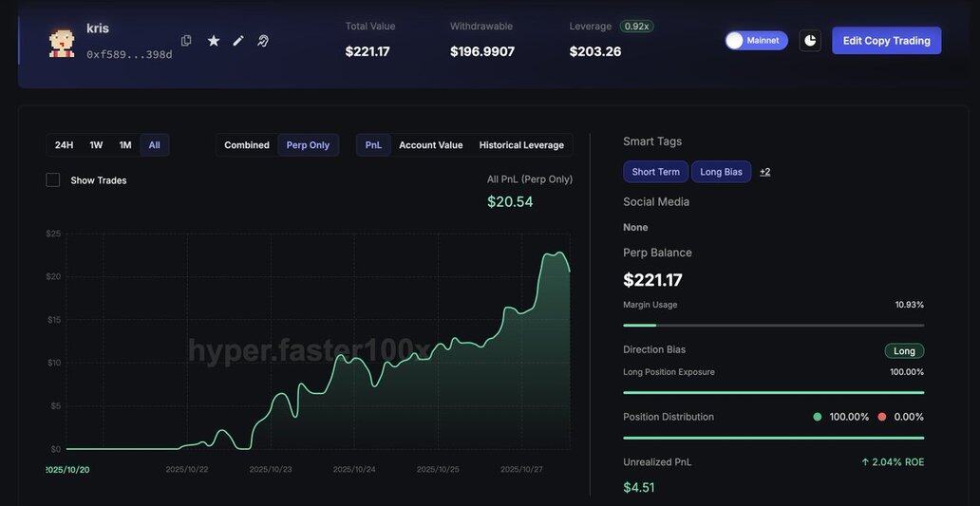Copy the wallet address with the copy icon
The height and width of the screenshot is (506, 980).
[186, 41]
